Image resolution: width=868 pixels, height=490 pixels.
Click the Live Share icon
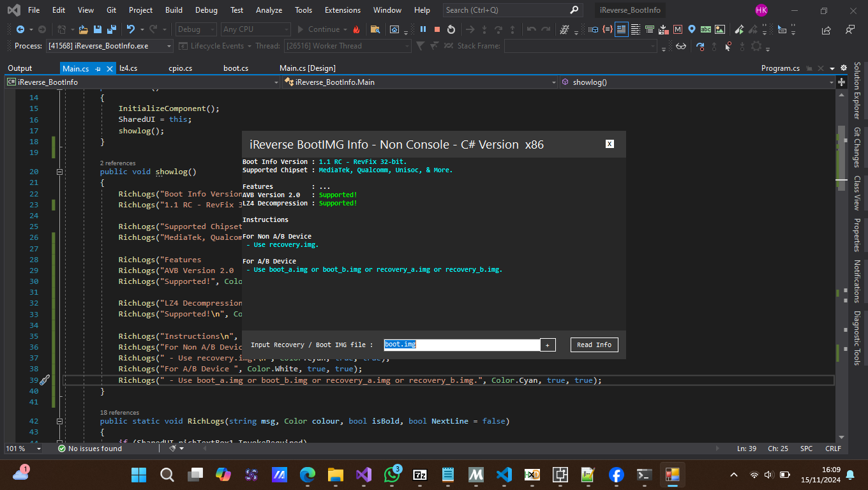(x=827, y=29)
